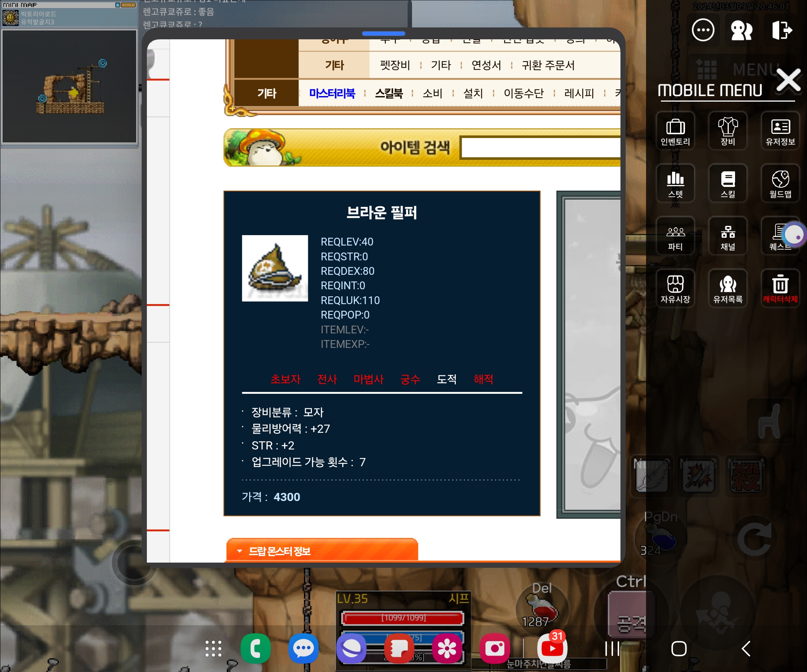Tap the Android home button
Screen dimensions: 807x672
coord(679,649)
